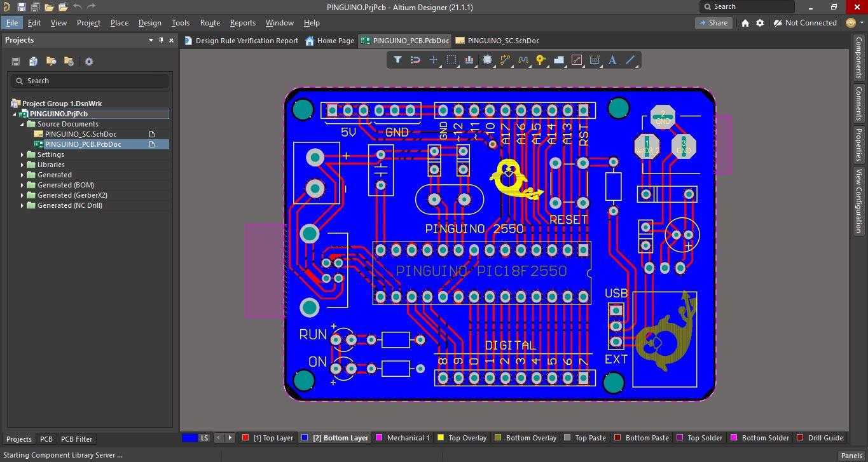Image resolution: width=868 pixels, height=462 pixels.
Task: Open the Home Page tab
Action: click(x=329, y=41)
